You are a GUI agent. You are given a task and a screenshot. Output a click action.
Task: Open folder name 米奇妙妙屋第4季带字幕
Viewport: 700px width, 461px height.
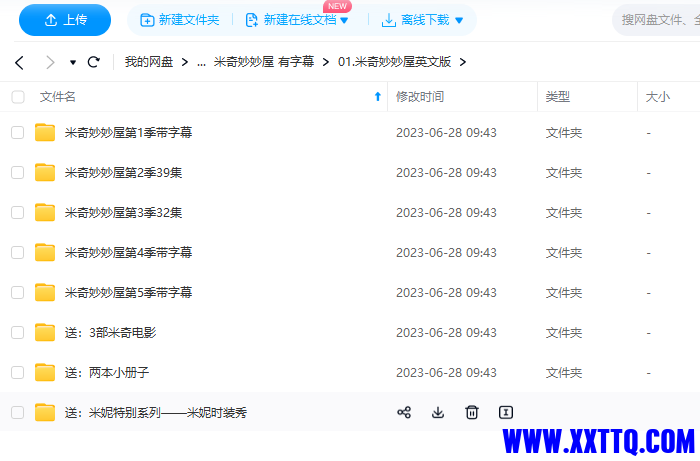pyautogui.click(x=129, y=253)
